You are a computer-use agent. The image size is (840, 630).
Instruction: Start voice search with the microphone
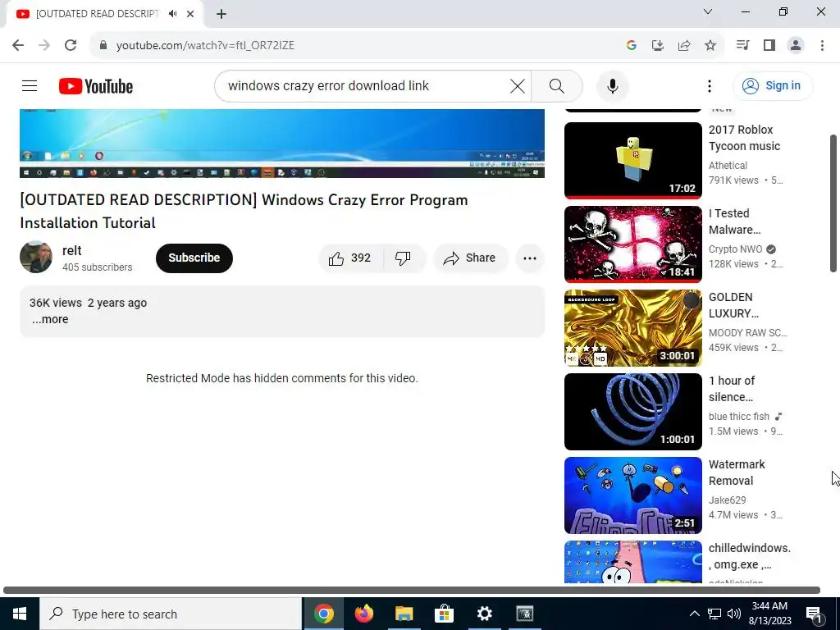tap(612, 85)
